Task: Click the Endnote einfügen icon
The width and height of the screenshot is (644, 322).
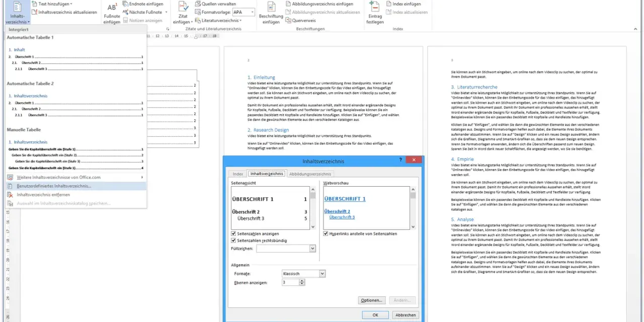Action: 125,4
